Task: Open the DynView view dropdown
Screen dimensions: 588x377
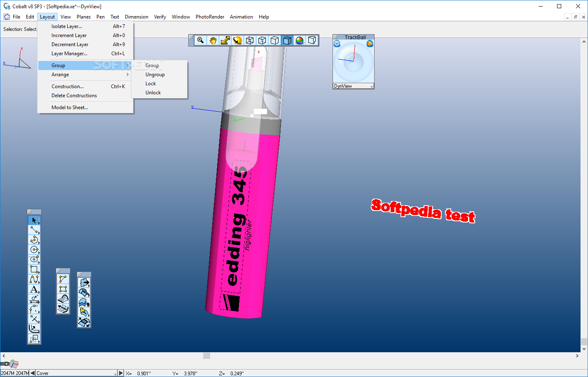Action: click(354, 86)
